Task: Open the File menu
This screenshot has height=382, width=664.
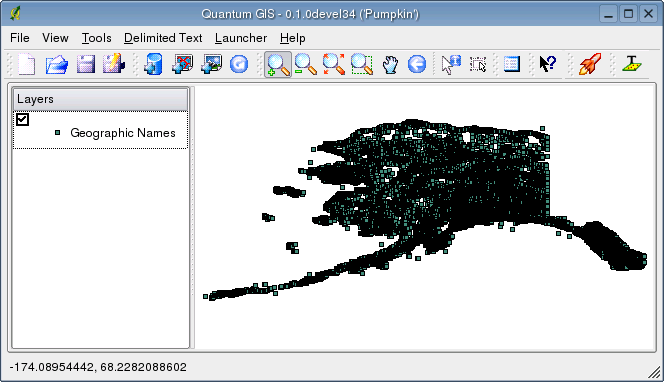Action: pos(19,38)
